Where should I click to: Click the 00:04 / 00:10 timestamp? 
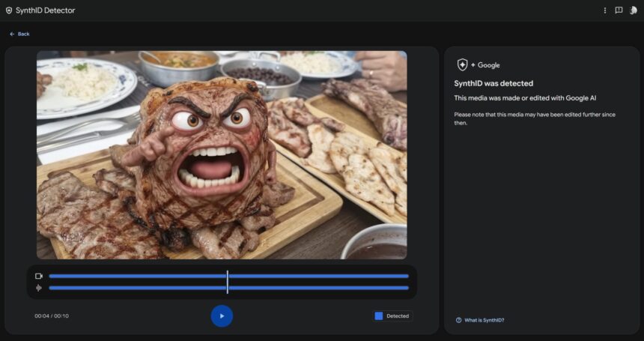click(52, 316)
